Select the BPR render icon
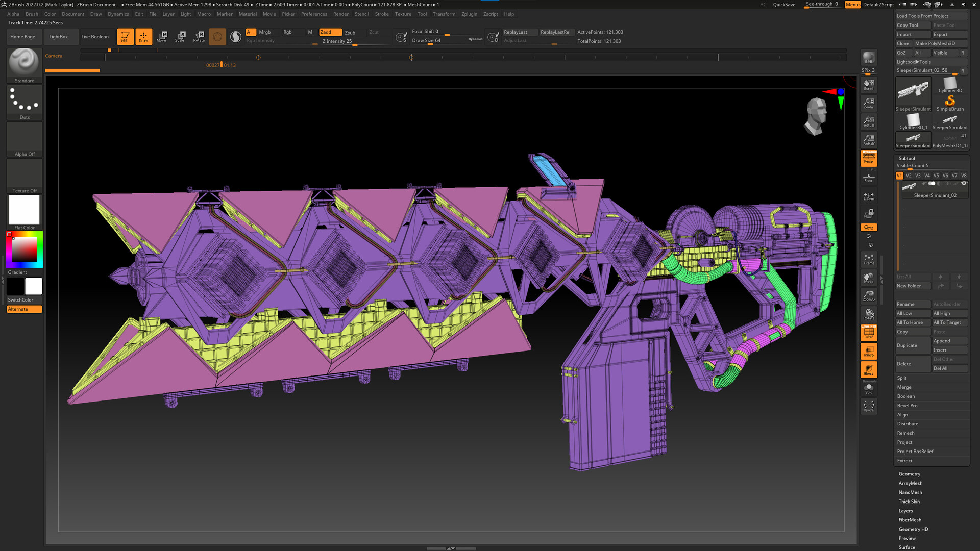Image resolution: width=980 pixels, height=551 pixels. pos(868,58)
